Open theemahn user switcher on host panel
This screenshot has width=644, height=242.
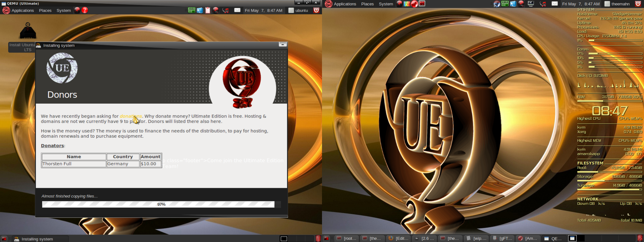coord(617,4)
